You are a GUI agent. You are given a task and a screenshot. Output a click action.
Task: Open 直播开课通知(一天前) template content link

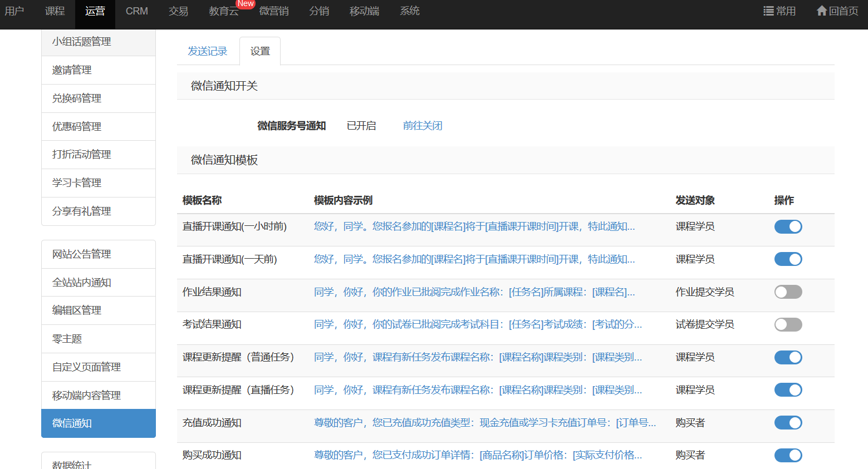pos(474,259)
